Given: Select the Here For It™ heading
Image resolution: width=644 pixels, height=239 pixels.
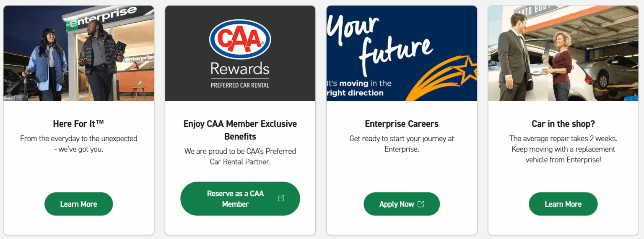Looking at the screenshot, I should [78, 123].
